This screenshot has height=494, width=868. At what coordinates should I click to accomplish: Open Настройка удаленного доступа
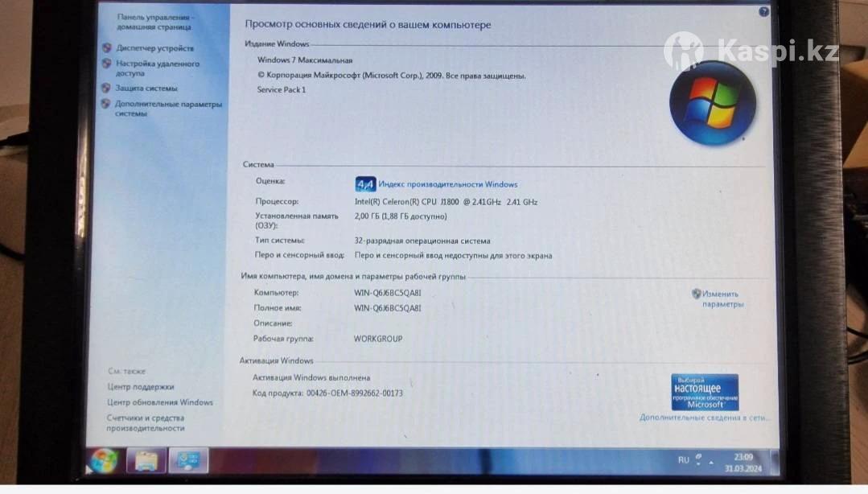click(157, 68)
